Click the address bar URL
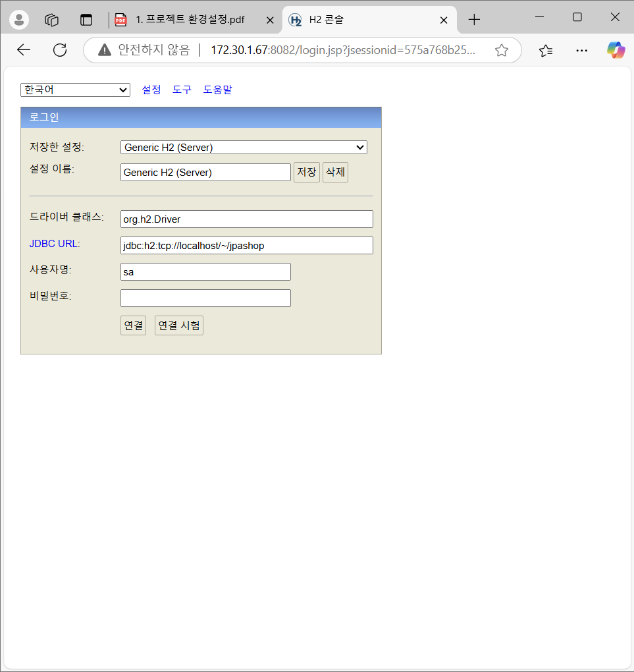The height and width of the screenshot is (672, 634). click(343, 50)
